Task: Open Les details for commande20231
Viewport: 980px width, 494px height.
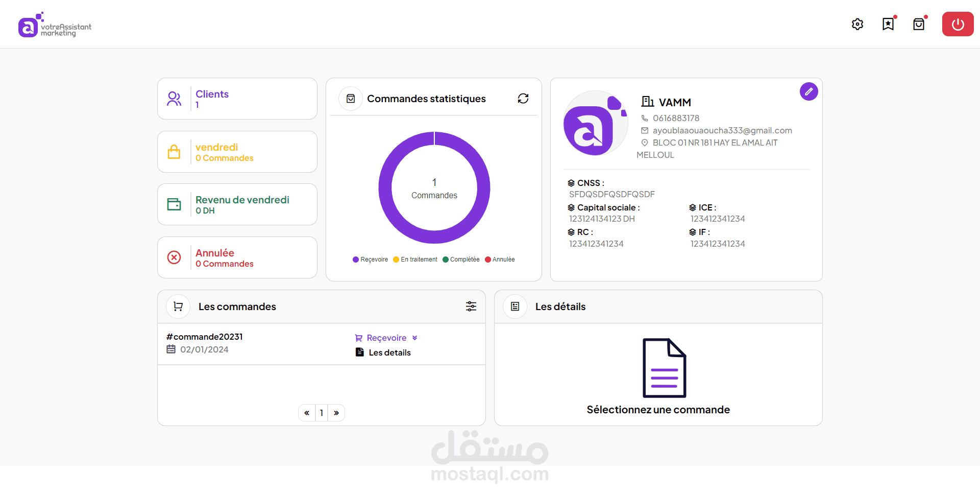Action: tap(383, 352)
